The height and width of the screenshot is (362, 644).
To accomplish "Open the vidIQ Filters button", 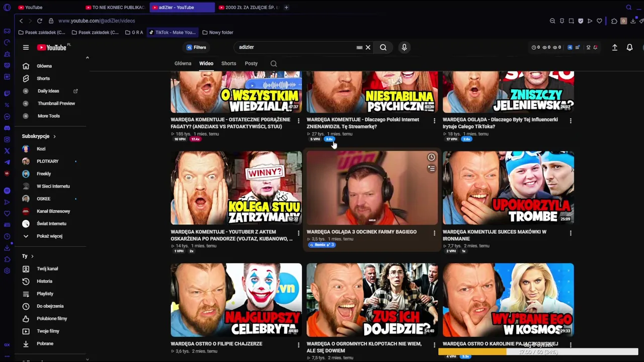I will [196, 47].
